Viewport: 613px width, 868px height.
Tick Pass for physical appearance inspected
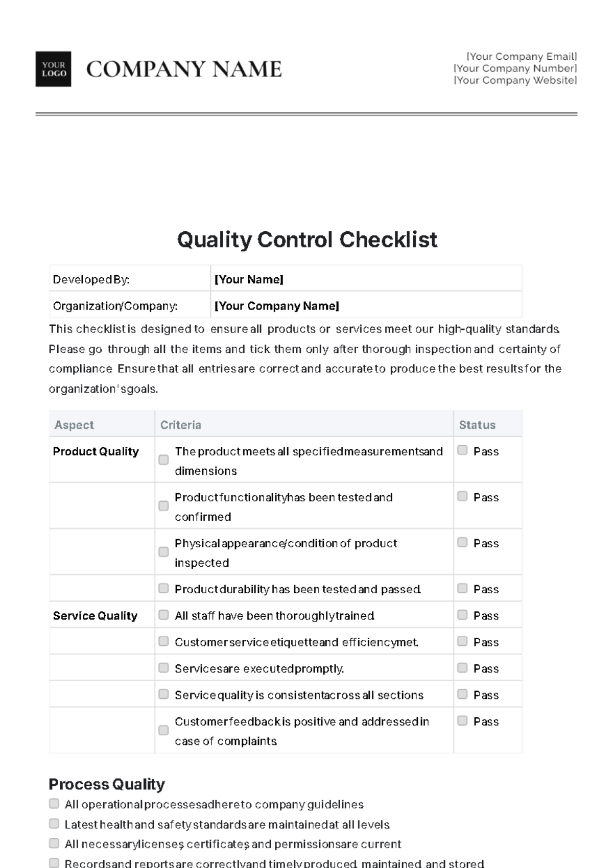click(462, 542)
